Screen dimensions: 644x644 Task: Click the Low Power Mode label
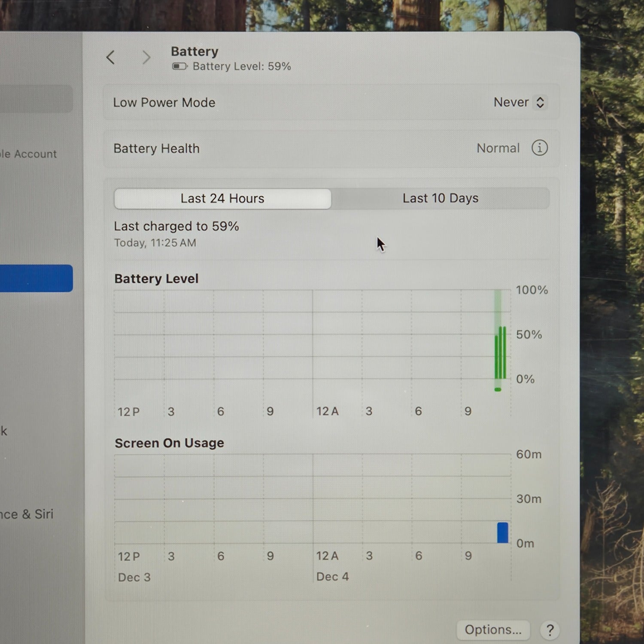164,103
